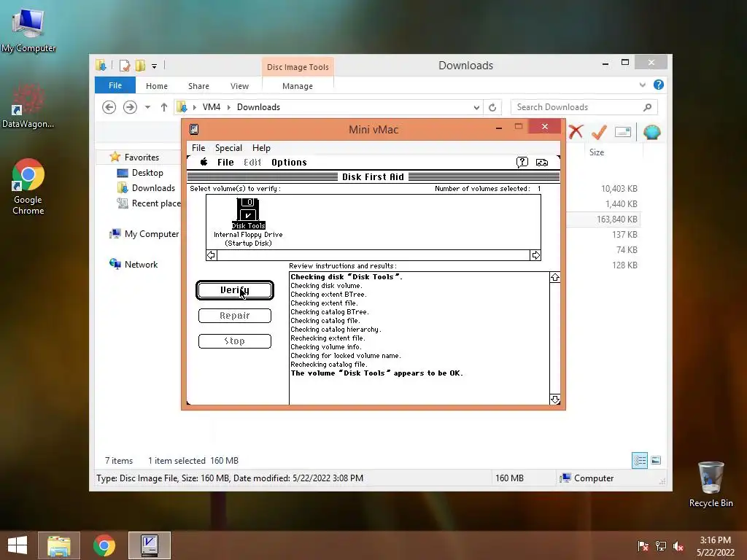Click the Up one level arrow
Screen dimensions: 747x560
(x=164, y=107)
